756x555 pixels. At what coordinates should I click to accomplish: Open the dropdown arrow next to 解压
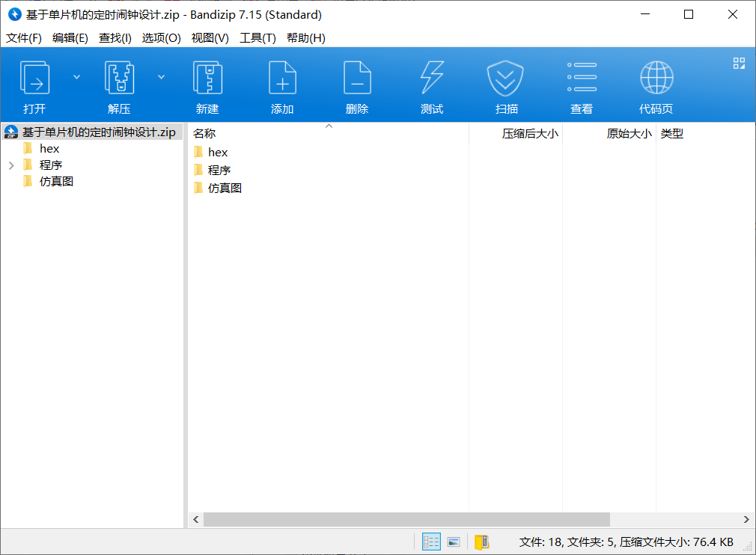(162, 76)
